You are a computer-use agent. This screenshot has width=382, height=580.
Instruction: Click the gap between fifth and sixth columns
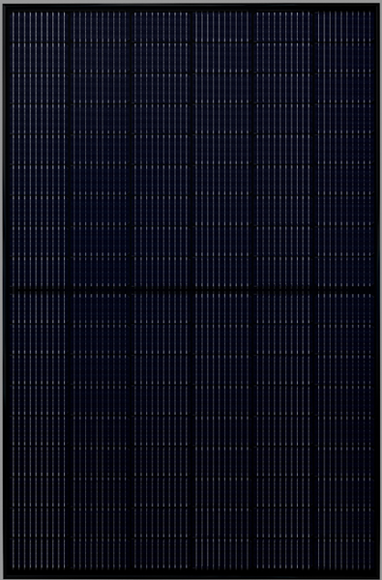[314, 290]
